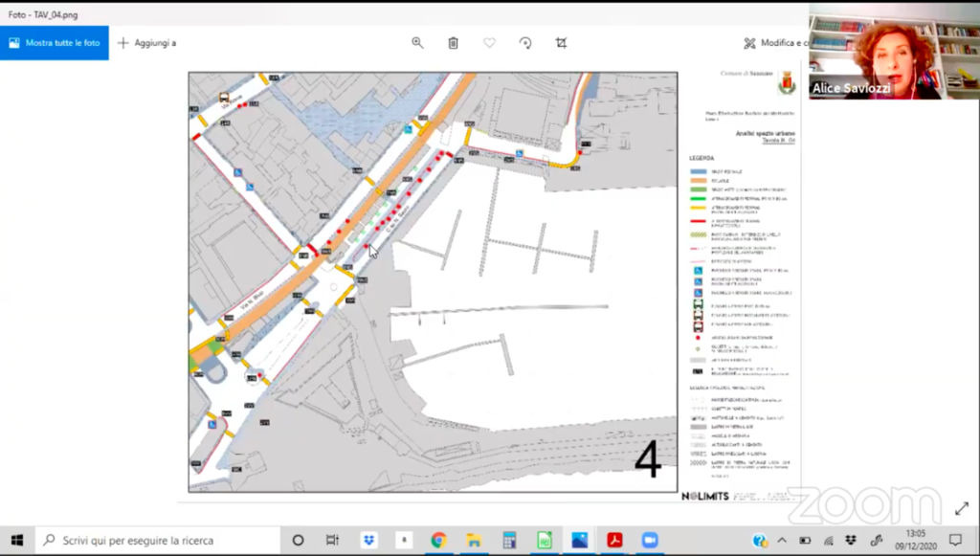Open the Windows Start menu
This screenshot has height=556, width=980.
(x=16, y=540)
